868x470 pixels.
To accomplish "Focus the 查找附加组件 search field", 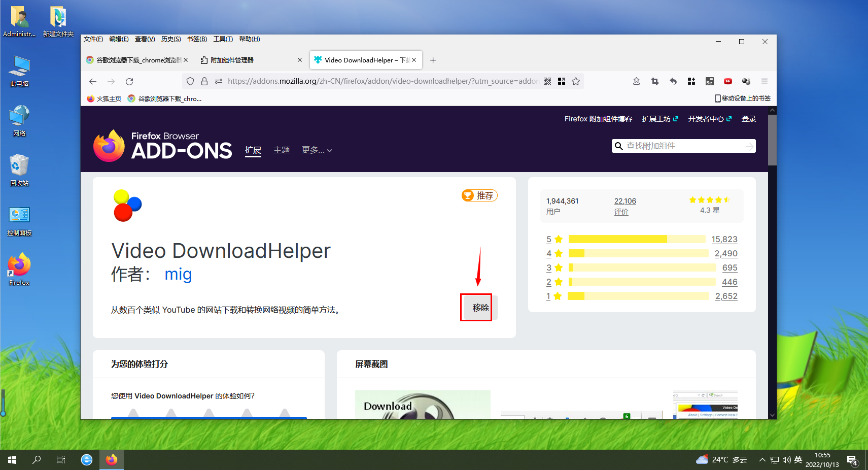I will 684,146.
